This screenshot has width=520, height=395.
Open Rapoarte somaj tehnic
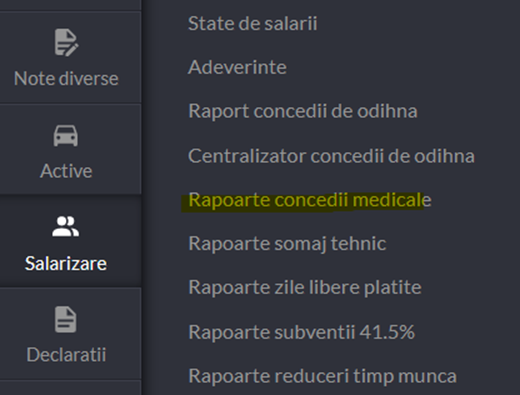[x=287, y=244]
